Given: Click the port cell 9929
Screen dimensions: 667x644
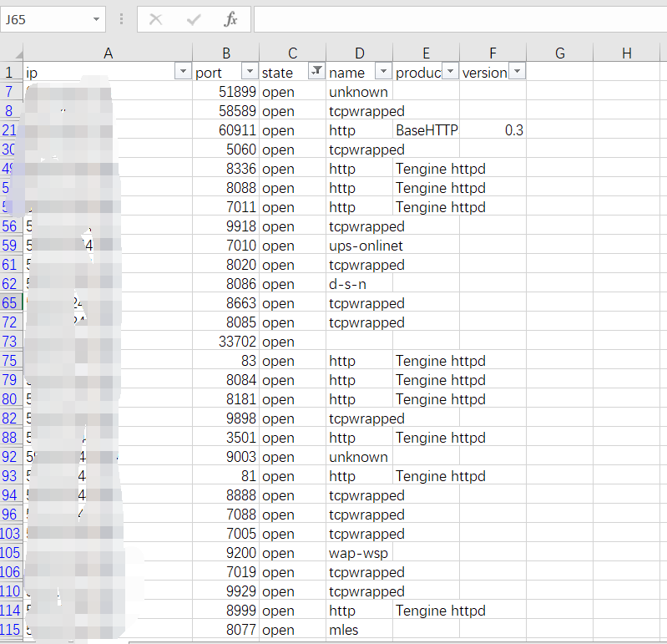Looking at the screenshot, I should point(226,591).
